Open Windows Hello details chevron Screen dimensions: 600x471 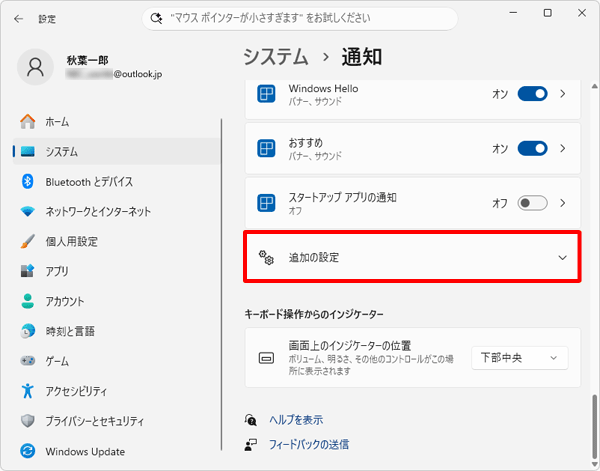(x=562, y=94)
